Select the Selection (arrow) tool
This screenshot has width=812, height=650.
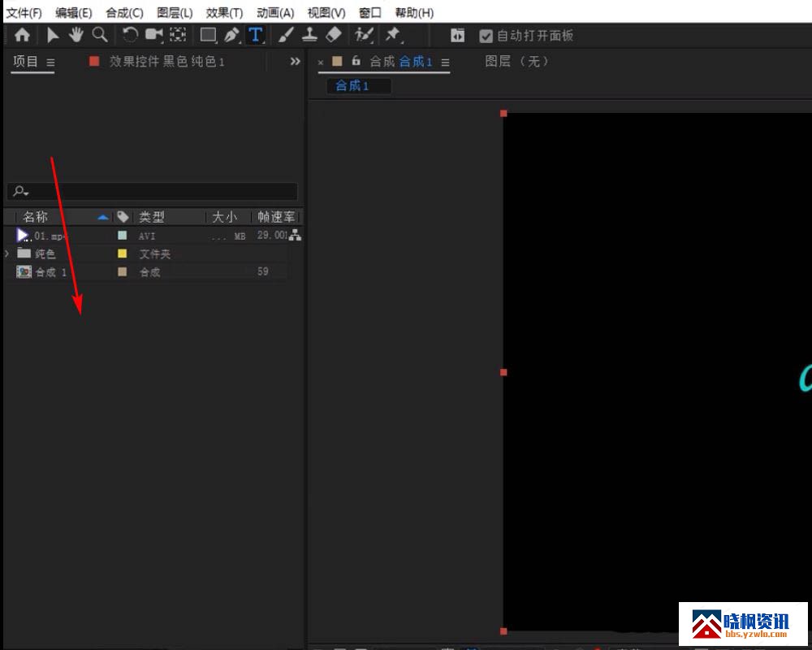pos(52,35)
